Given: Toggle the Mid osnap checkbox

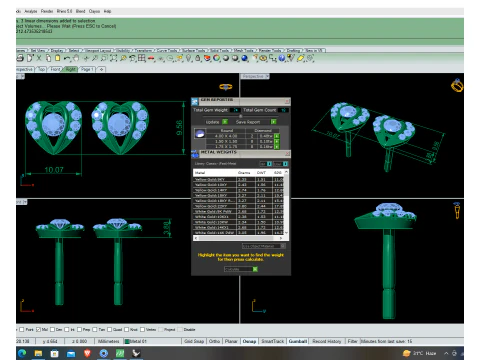Looking at the screenshot, I should (38, 330).
